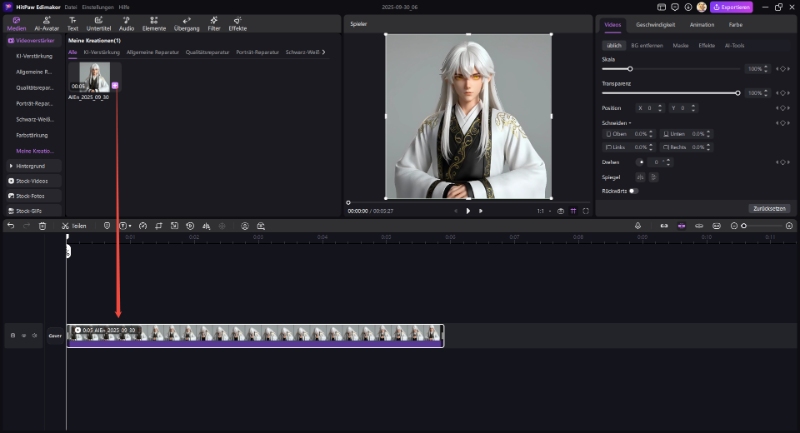Click the undo arrow in timeline toolbar
The width and height of the screenshot is (800, 433).
tap(11, 226)
